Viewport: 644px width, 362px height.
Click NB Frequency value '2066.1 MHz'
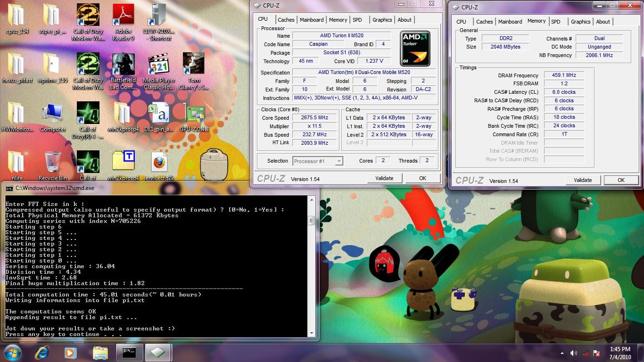click(599, 55)
